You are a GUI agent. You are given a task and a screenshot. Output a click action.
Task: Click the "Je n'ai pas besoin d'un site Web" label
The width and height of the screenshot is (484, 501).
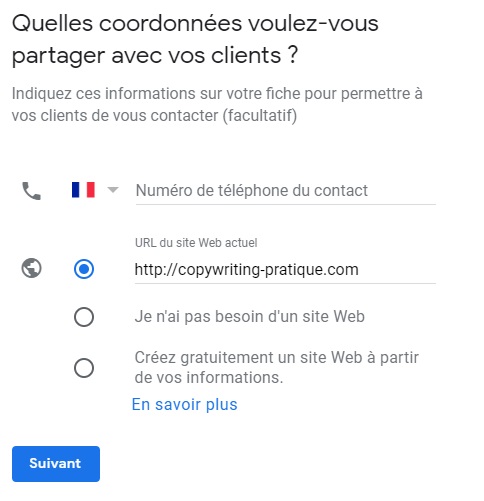250,317
